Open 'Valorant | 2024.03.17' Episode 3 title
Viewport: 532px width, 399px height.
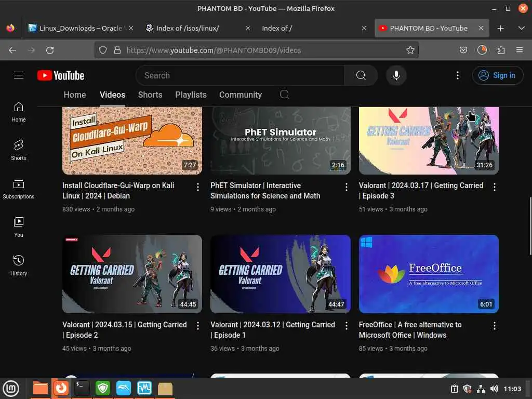tap(421, 191)
